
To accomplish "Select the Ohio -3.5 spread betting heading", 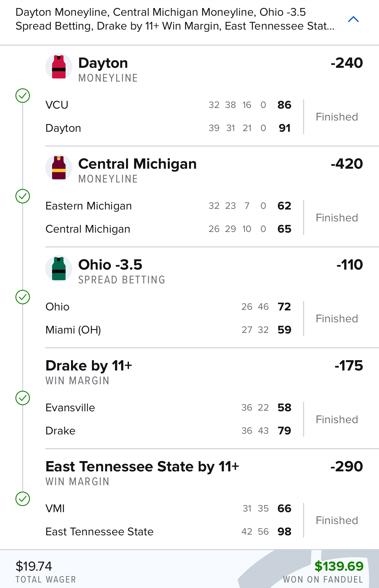I will [x=110, y=265].
